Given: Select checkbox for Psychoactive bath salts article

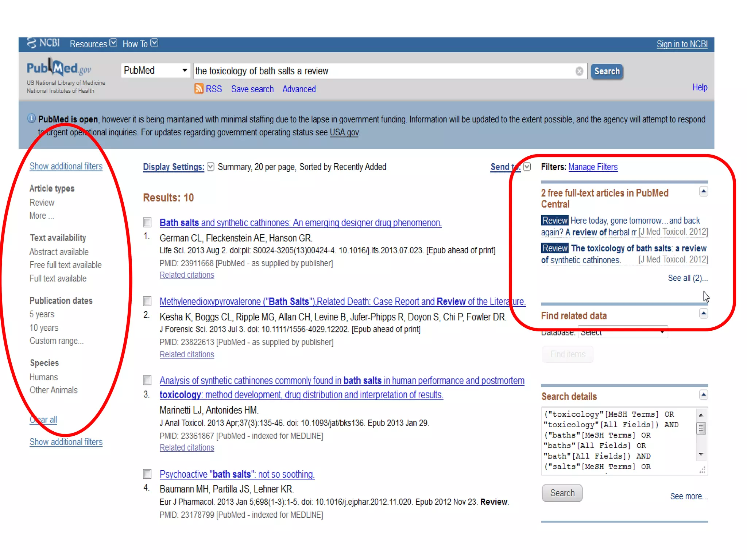Looking at the screenshot, I should coord(147,474).
